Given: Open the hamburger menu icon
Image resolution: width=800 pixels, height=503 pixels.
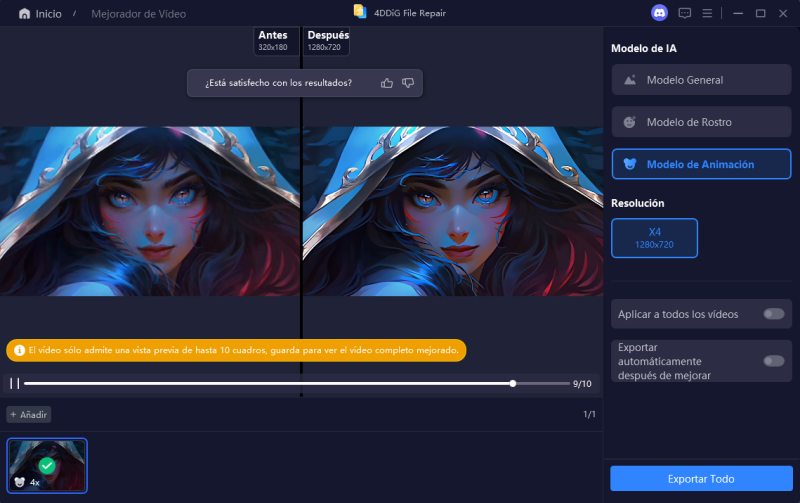Looking at the screenshot, I should click(x=707, y=13).
